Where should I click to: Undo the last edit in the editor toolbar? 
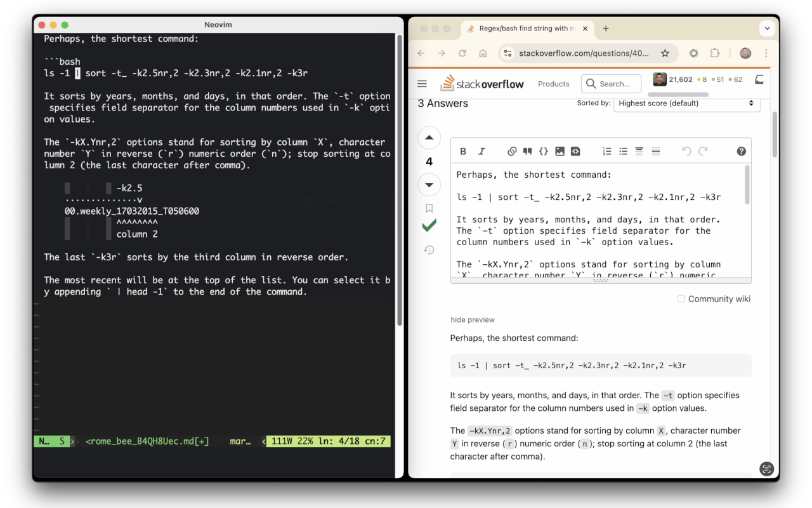click(686, 151)
